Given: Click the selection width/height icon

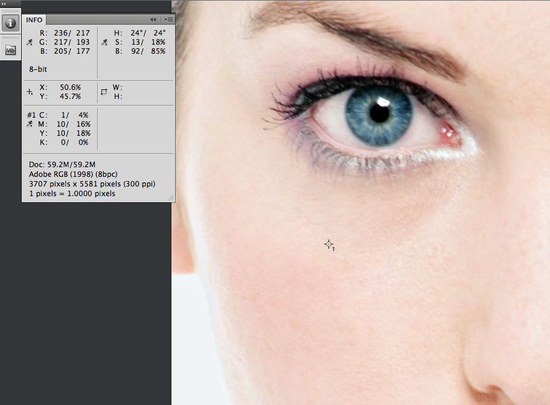Looking at the screenshot, I should (104, 92).
